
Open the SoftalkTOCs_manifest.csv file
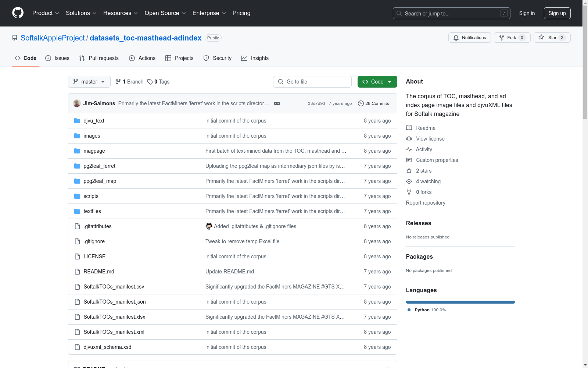(x=114, y=287)
